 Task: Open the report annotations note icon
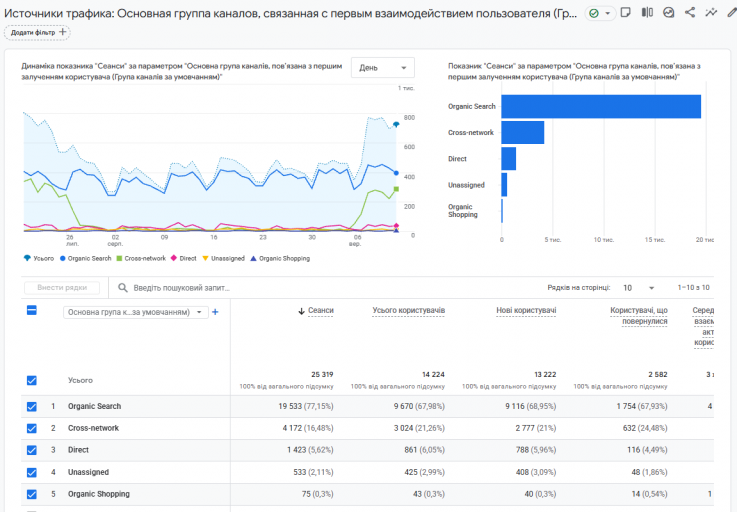[625, 13]
